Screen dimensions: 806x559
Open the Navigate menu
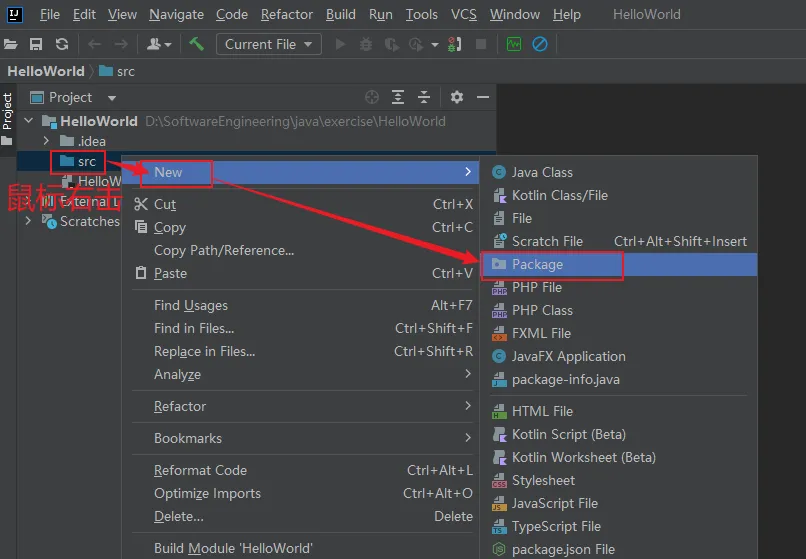(176, 14)
